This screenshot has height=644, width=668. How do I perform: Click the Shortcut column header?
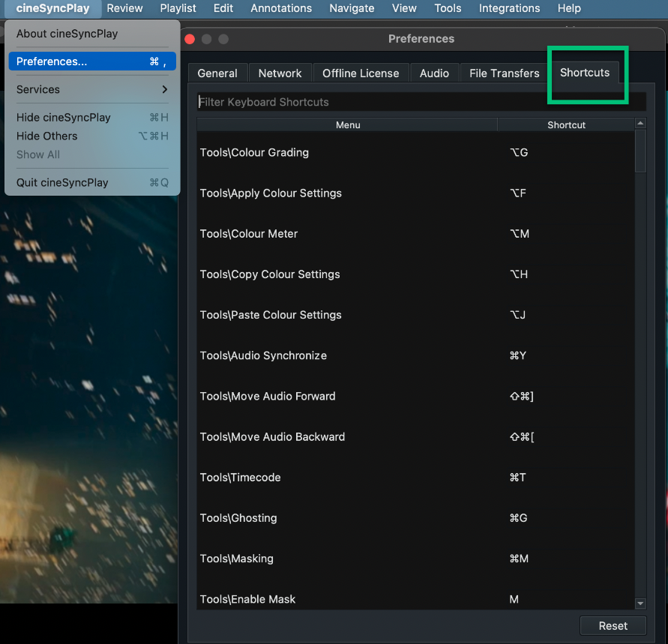pyautogui.click(x=566, y=124)
